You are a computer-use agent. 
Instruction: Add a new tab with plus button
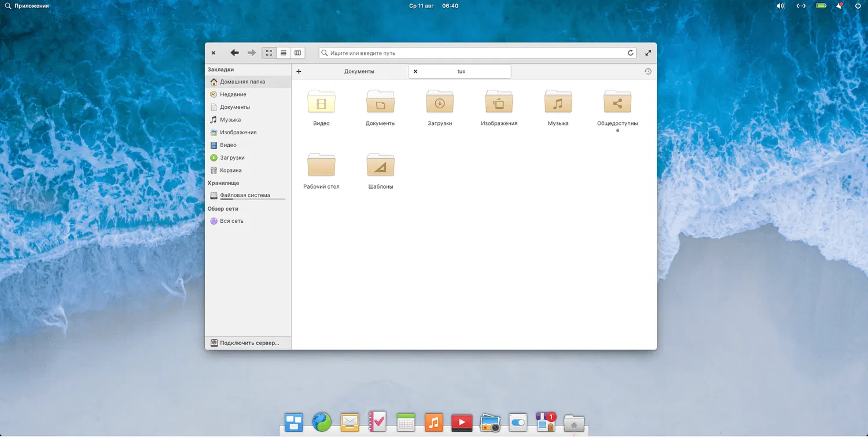click(x=299, y=71)
